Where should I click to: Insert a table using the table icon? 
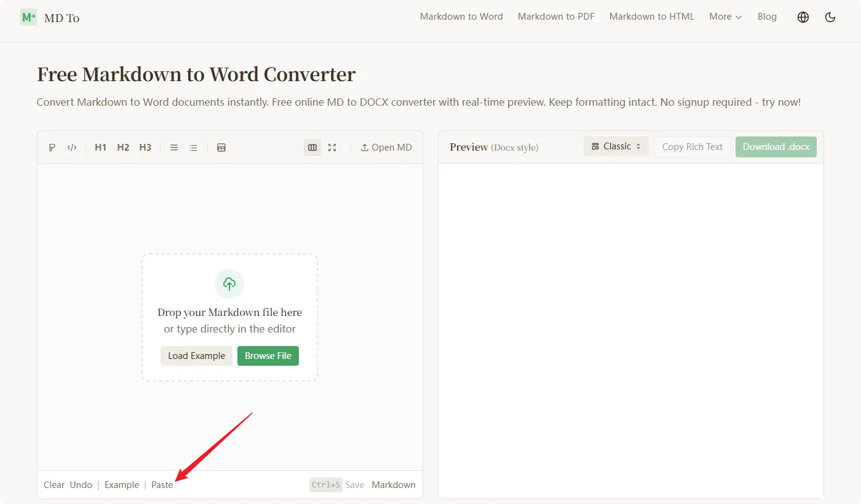pos(221,147)
